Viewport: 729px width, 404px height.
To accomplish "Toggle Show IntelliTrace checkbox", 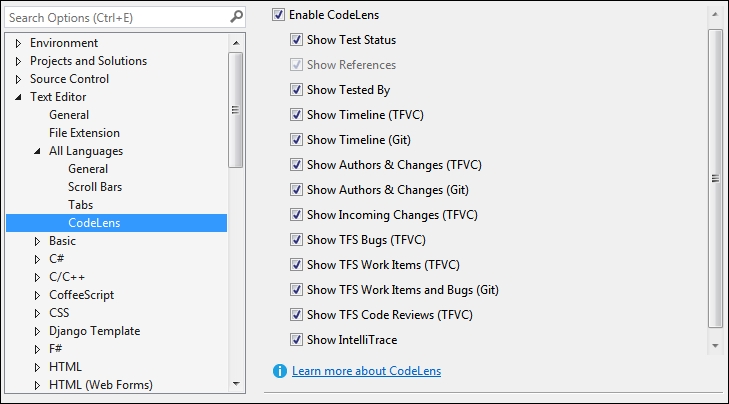I will coord(297,340).
